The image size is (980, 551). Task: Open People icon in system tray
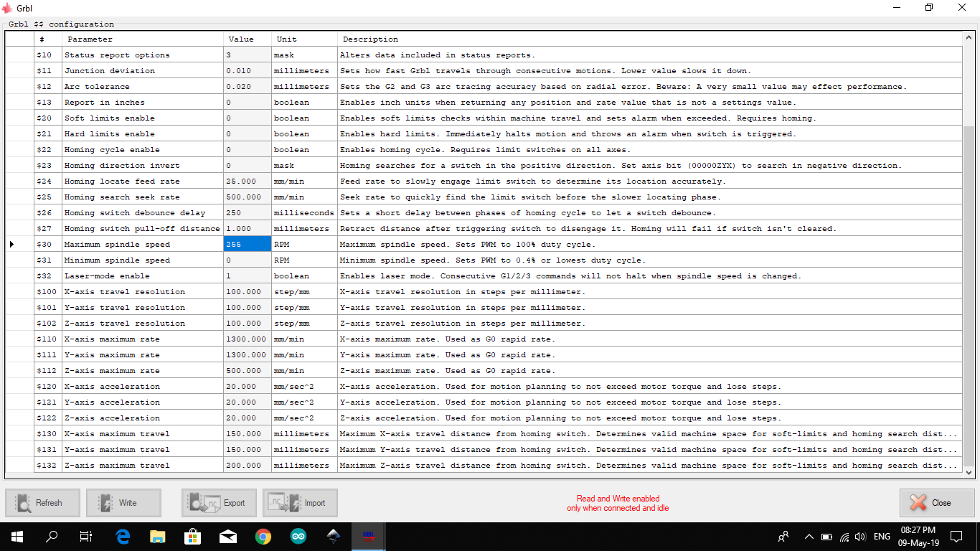click(x=783, y=537)
